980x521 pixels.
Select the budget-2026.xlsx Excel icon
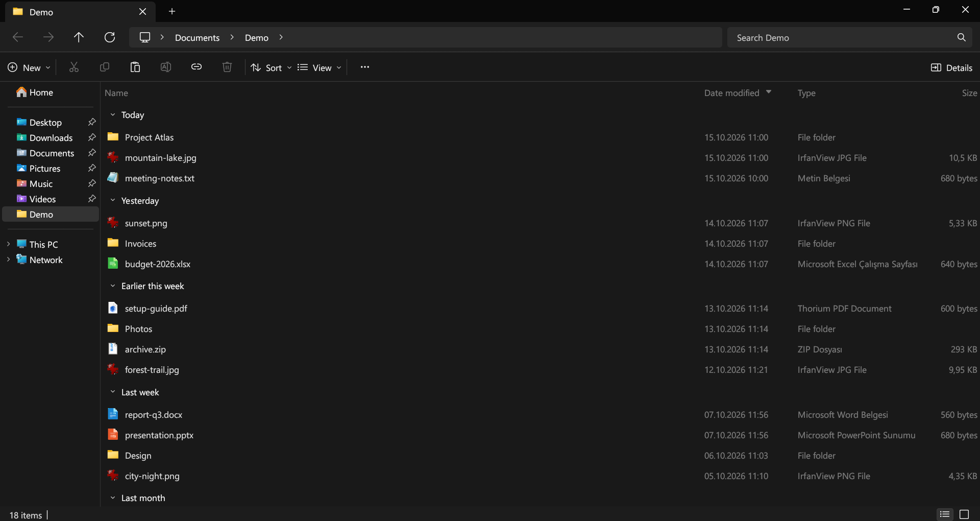tap(113, 264)
